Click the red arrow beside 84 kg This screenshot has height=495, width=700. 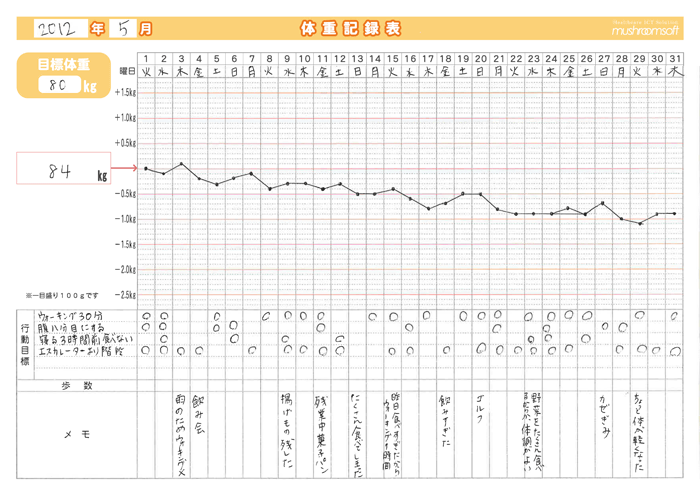(x=124, y=168)
